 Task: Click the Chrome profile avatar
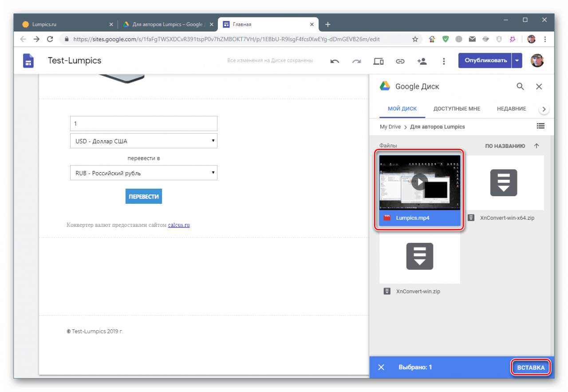pos(531,39)
